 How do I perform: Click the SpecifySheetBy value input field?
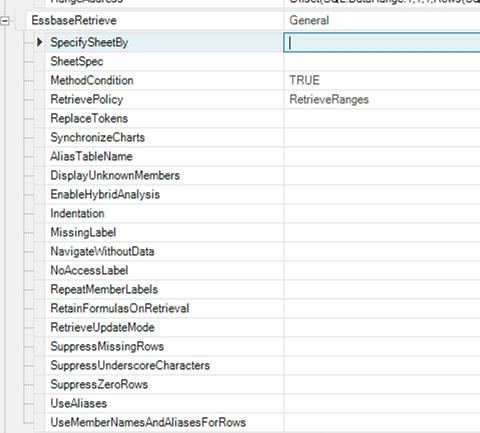[x=382, y=42]
